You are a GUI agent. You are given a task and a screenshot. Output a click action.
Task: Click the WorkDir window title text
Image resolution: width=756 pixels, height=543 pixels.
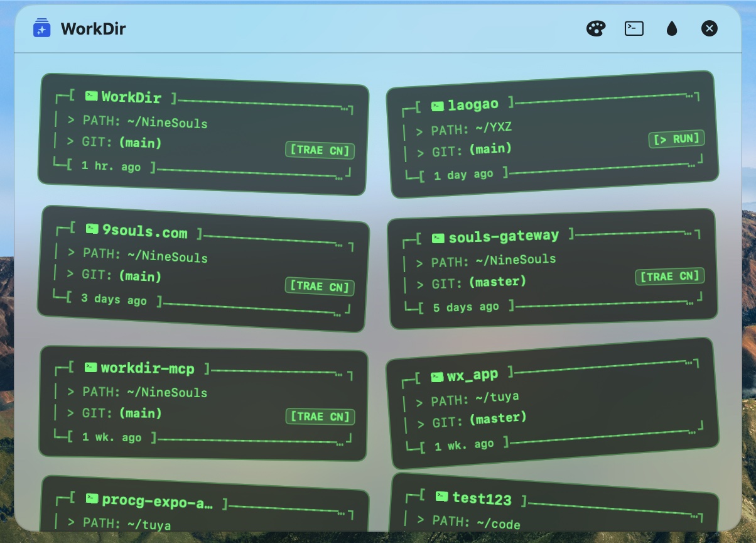[x=93, y=29]
